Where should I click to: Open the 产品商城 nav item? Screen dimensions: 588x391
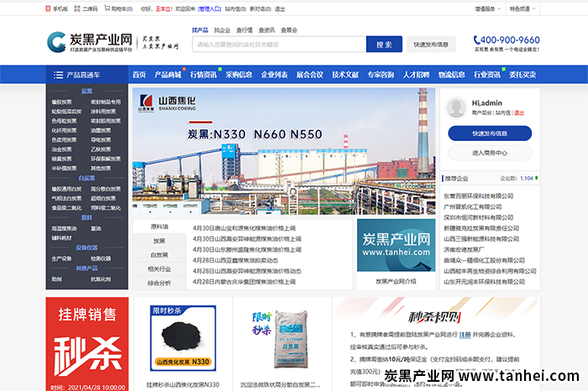point(168,75)
